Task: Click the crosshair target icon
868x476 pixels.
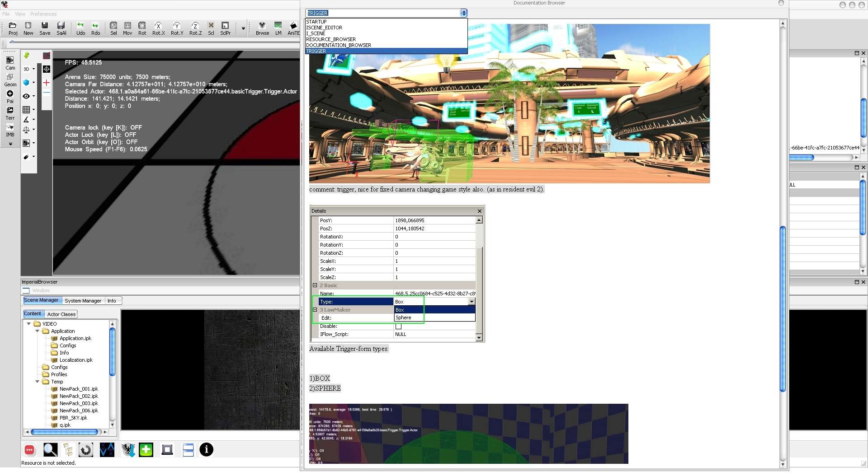Action: [46, 69]
